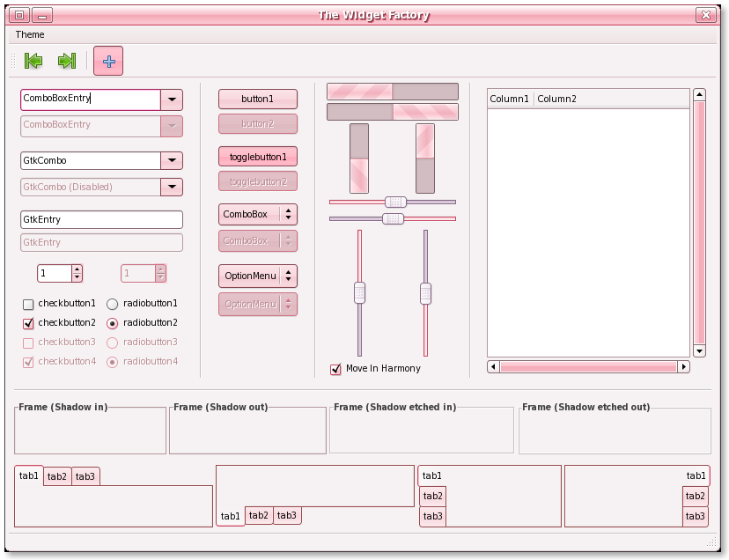This screenshot has width=729, height=560.
Task: Click the green go-to-last arrow icon
Action: pyautogui.click(x=67, y=61)
